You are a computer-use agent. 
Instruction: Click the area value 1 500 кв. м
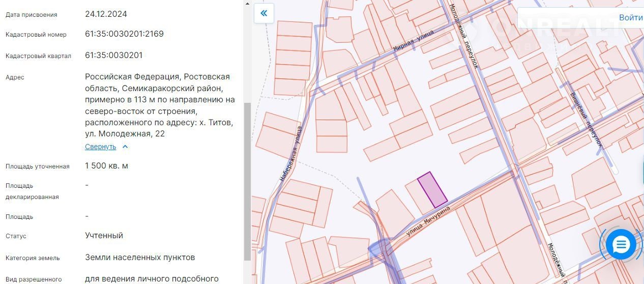[x=106, y=166]
